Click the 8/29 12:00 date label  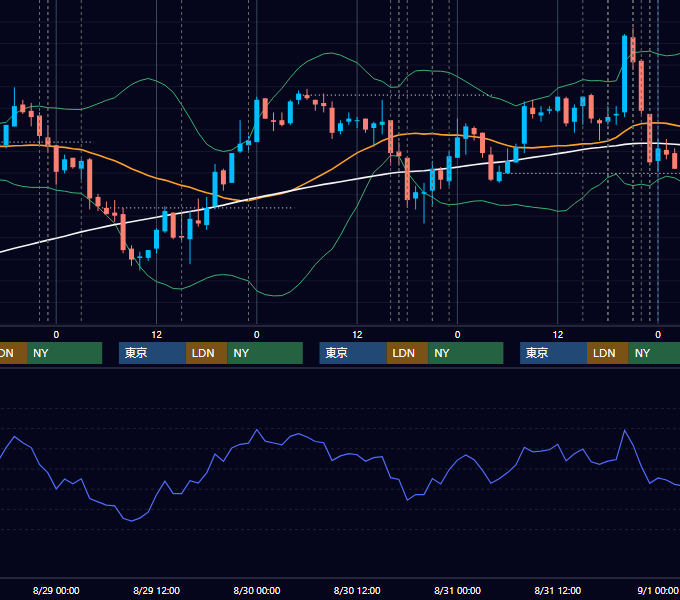156,590
